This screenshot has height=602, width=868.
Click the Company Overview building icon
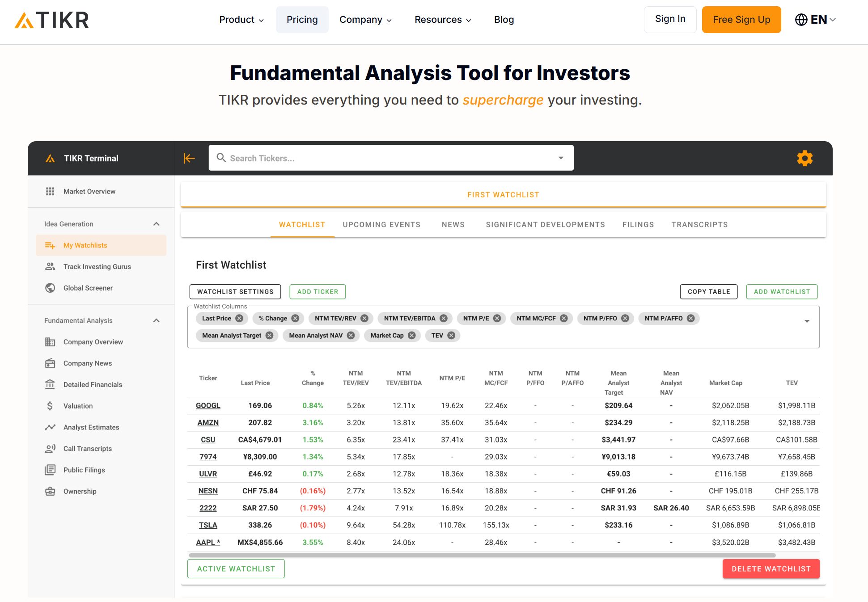tap(50, 342)
